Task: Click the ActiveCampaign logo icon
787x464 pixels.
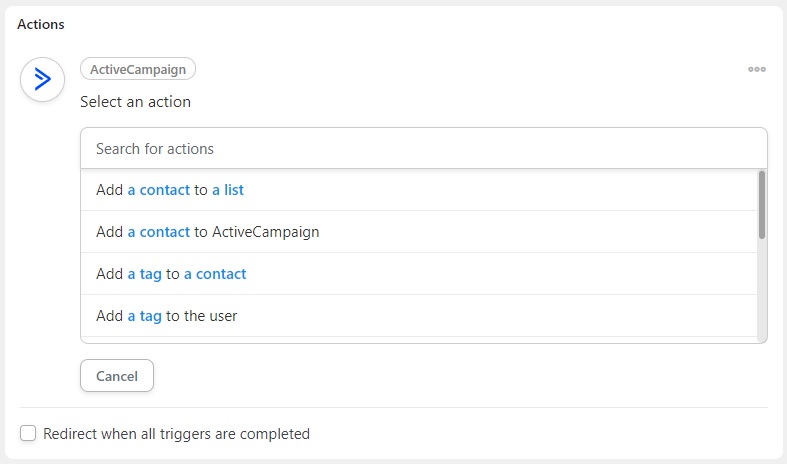Action: click(42, 79)
